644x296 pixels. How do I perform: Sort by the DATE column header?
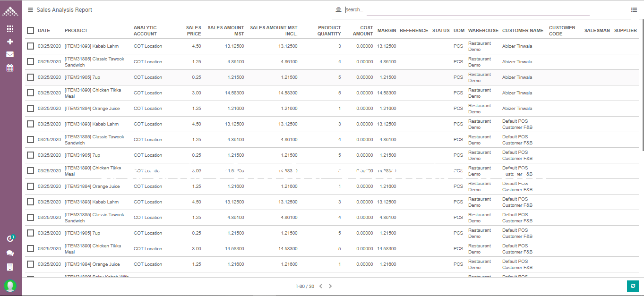44,31
